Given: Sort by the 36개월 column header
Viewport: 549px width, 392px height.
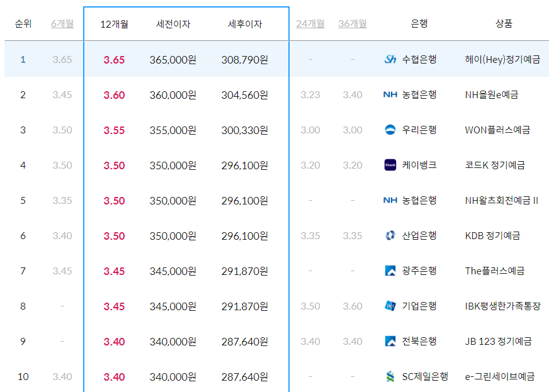Looking at the screenshot, I should point(353,24).
